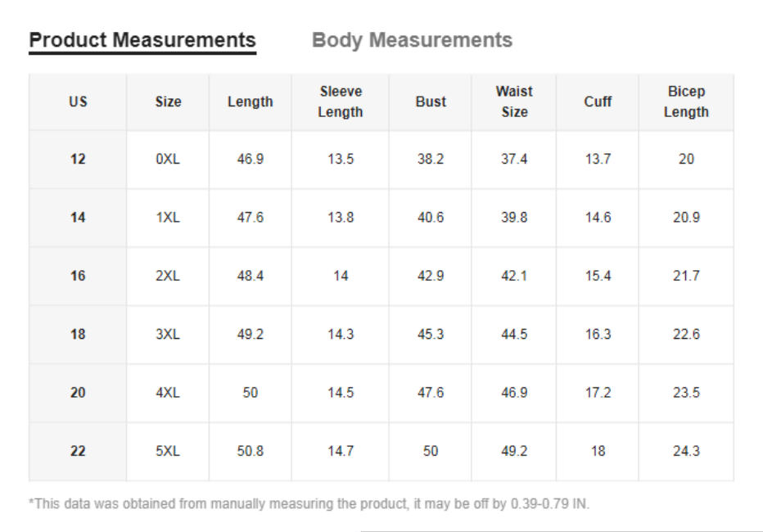
Task: Click the Bicep Length column header
Action: tap(686, 101)
